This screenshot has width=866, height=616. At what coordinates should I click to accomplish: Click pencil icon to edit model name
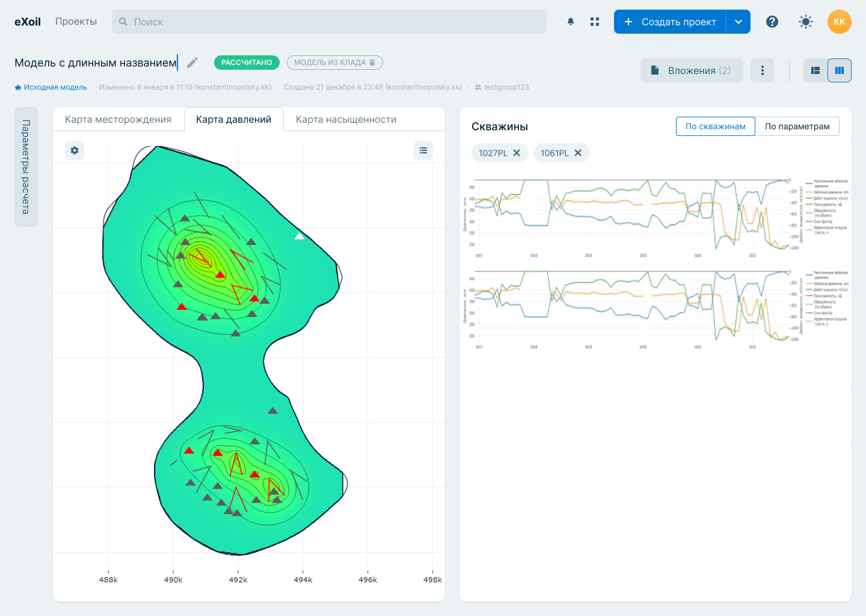click(192, 63)
